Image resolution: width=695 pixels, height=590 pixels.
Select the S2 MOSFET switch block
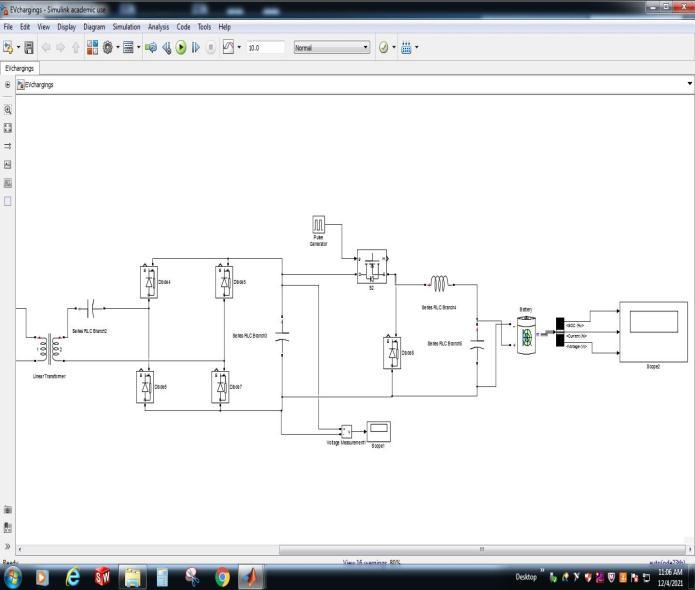point(372,267)
